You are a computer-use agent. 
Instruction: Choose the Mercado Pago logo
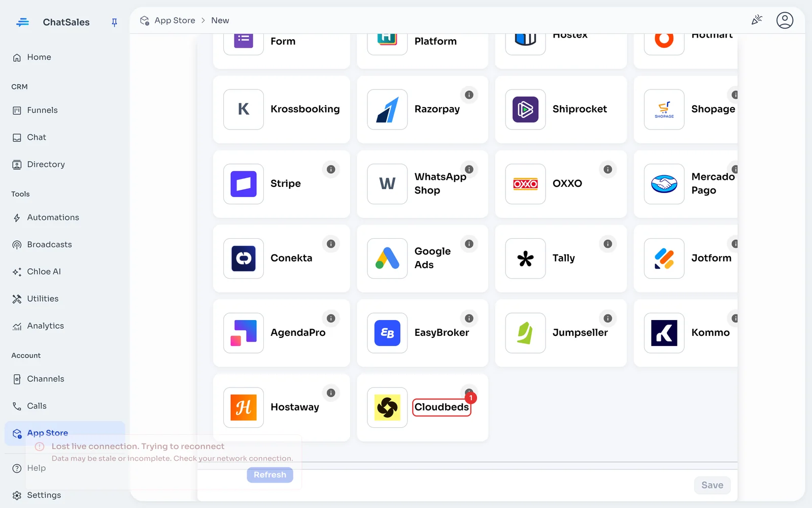point(664,184)
